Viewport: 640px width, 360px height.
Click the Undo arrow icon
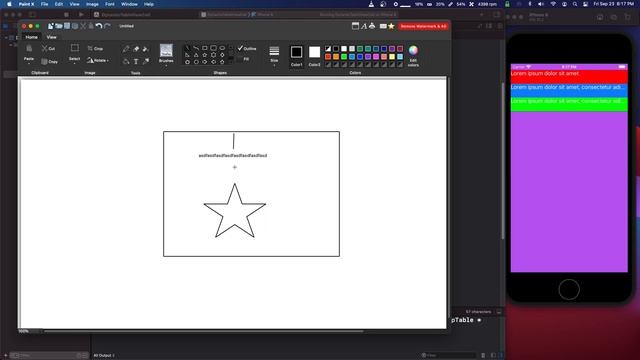(99, 26)
